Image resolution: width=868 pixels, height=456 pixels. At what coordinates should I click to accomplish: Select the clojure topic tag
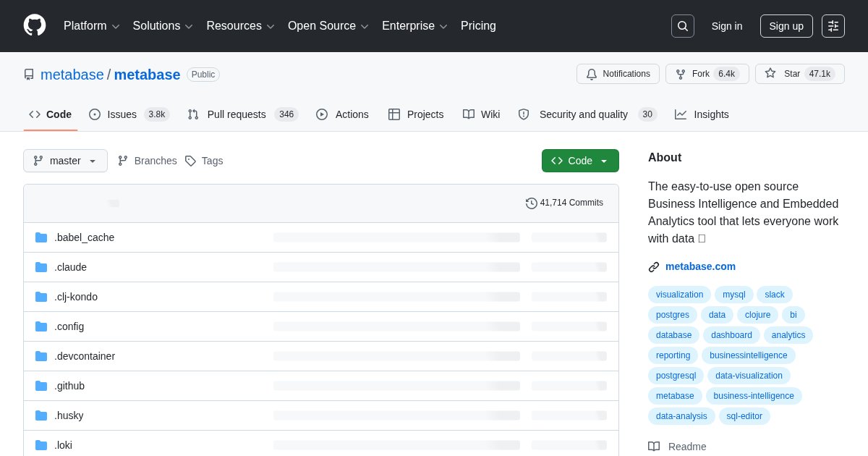click(757, 315)
